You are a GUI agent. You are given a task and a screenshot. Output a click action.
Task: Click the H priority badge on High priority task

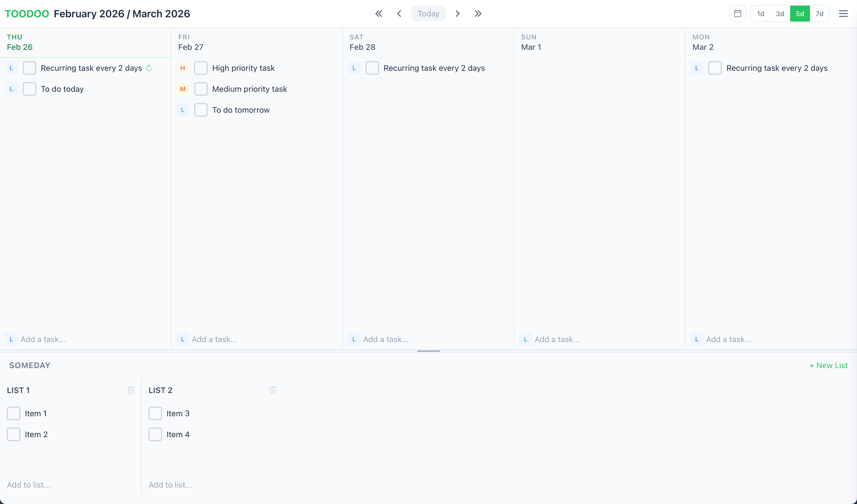[x=183, y=68]
